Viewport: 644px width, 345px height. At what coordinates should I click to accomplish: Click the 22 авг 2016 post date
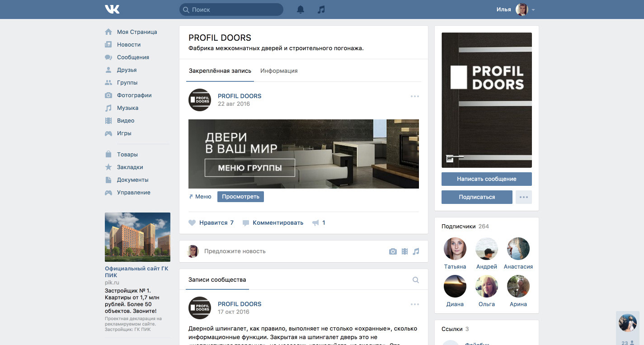pyautogui.click(x=234, y=104)
